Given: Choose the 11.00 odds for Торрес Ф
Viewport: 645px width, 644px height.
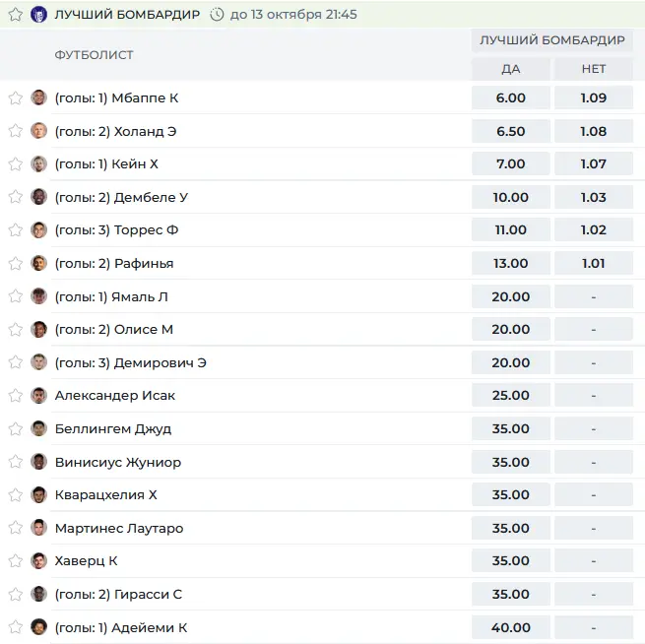Looking at the screenshot, I should coord(510,229).
